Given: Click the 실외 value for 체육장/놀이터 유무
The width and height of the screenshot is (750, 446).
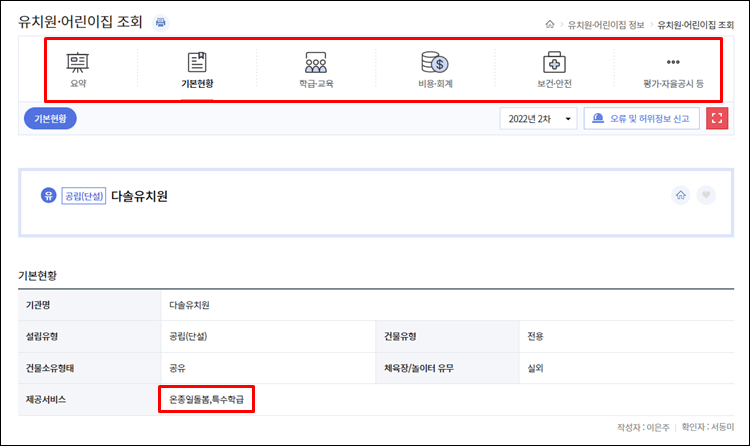Looking at the screenshot, I should pyautogui.click(x=535, y=368).
